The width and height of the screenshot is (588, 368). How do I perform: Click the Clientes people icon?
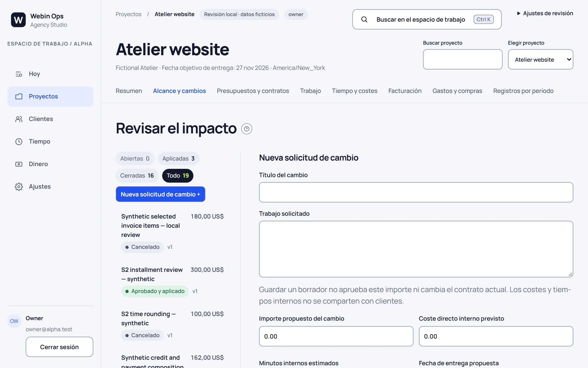19,119
